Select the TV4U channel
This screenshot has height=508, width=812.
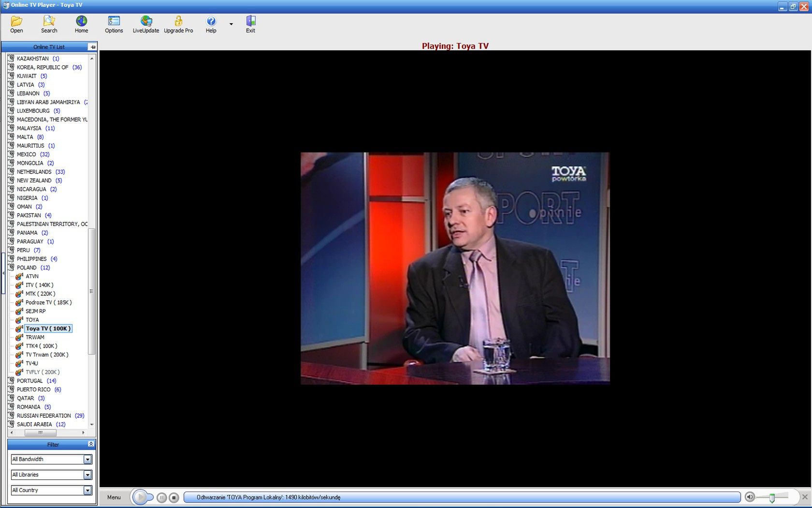point(31,363)
